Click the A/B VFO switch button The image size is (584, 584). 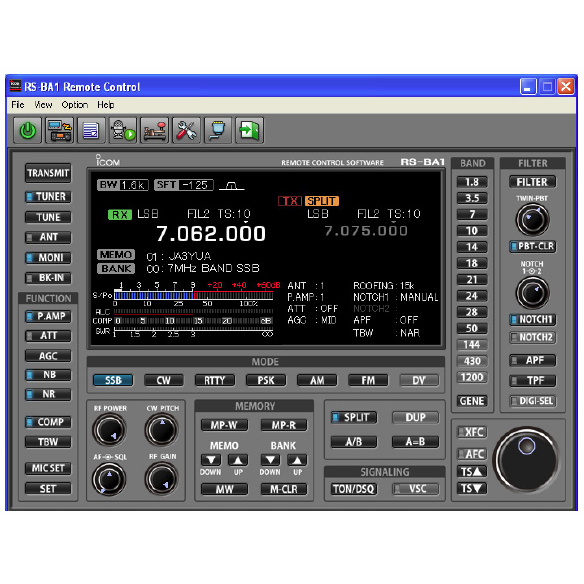pos(354,442)
